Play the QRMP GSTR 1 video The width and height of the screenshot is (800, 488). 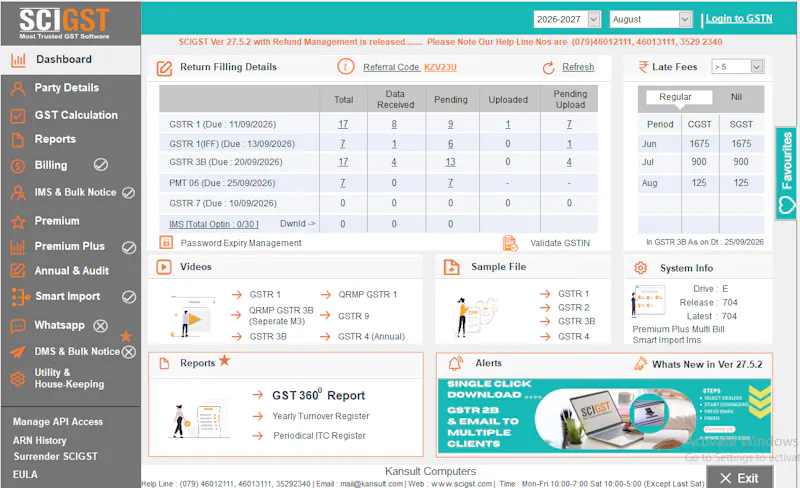[367, 295]
